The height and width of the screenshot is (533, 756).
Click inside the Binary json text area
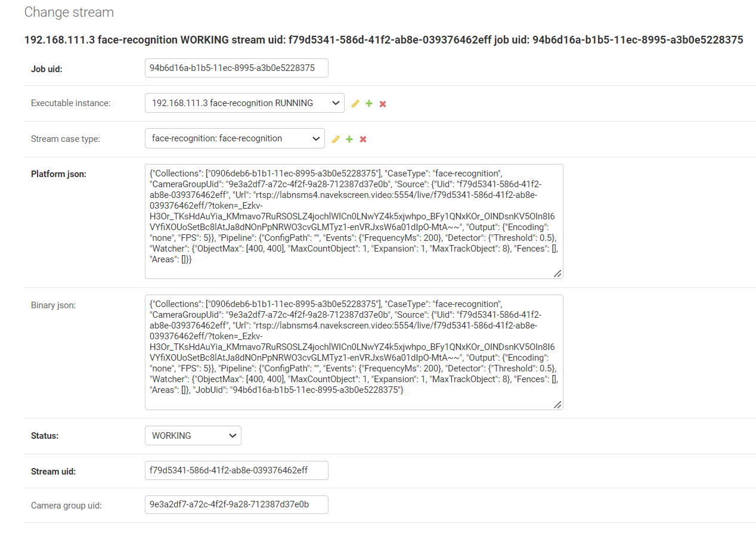[354, 352]
